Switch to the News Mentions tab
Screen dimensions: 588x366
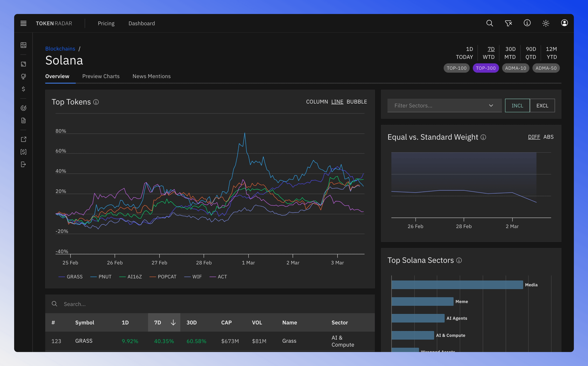coord(151,76)
